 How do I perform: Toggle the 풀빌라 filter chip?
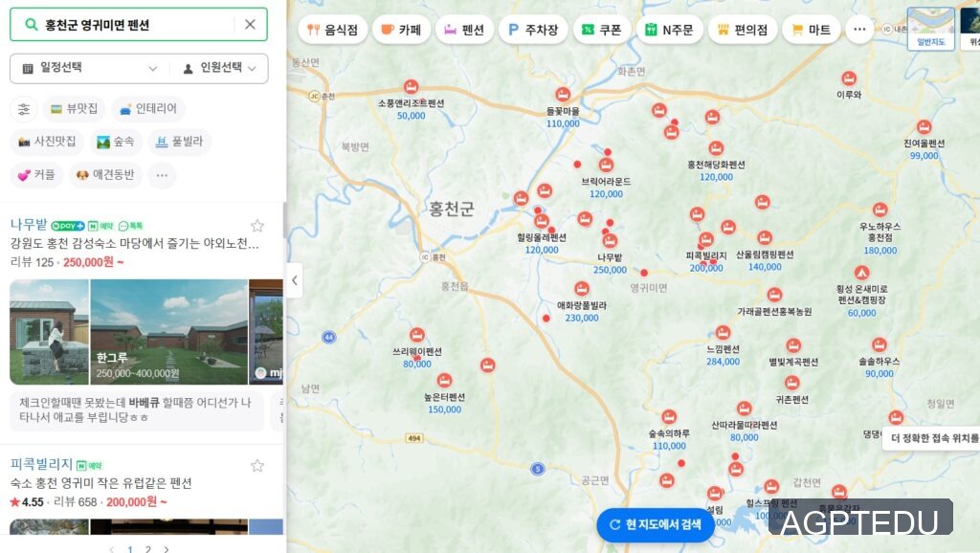(x=179, y=142)
